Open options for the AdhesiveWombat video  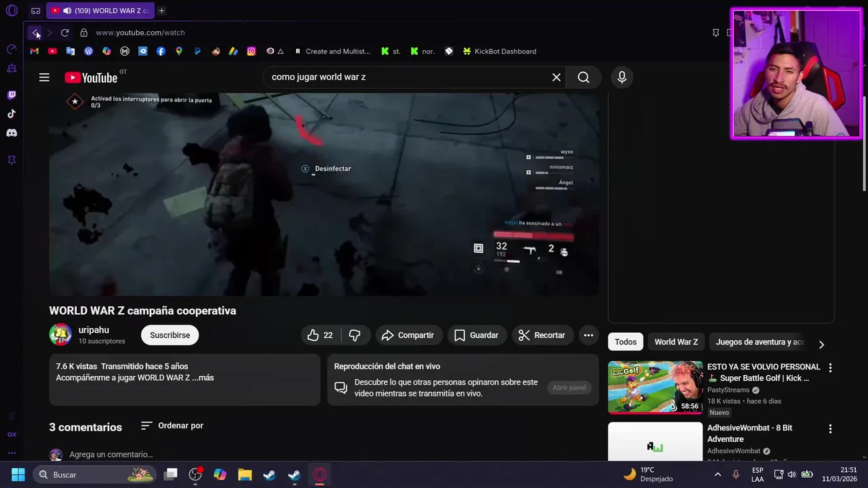pos(830,429)
